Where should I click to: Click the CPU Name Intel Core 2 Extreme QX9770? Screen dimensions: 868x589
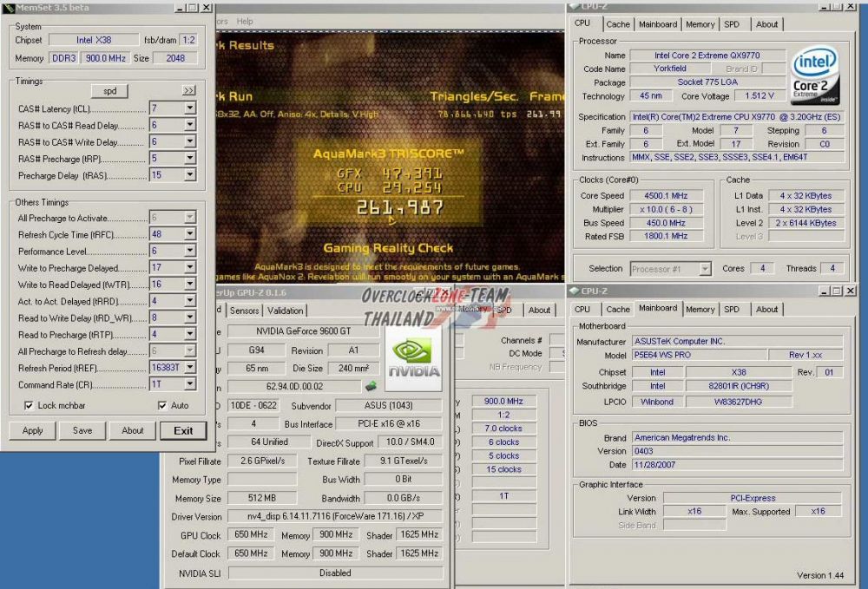click(x=707, y=56)
